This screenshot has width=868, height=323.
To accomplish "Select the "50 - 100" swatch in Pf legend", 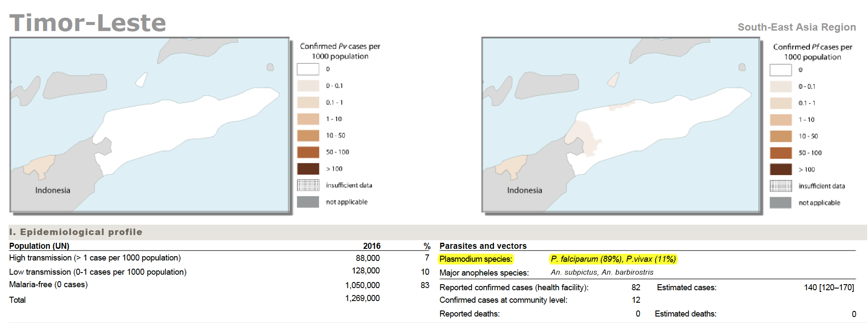I will (781, 153).
